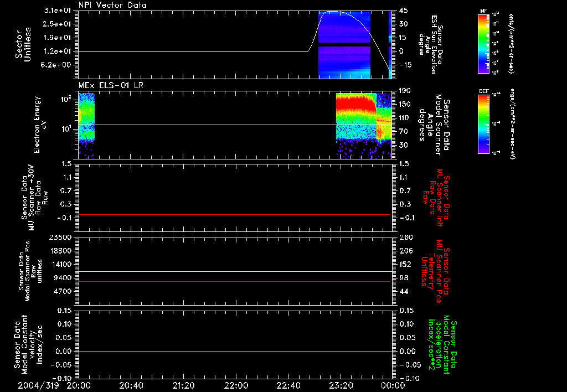Select the red "MU Scanner Pos Telemetry" label
The width and height of the screenshot is (567, 392).
coord(435,271)
